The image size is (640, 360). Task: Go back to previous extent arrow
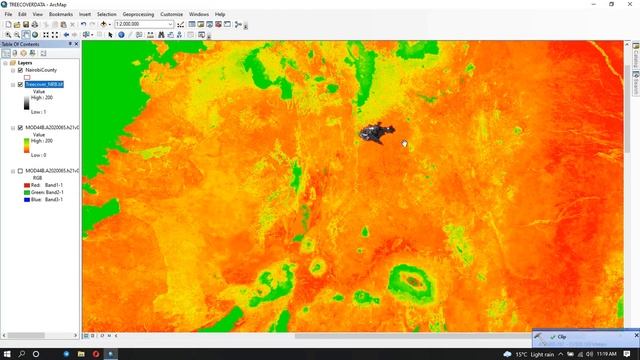(x=66, y=35)
